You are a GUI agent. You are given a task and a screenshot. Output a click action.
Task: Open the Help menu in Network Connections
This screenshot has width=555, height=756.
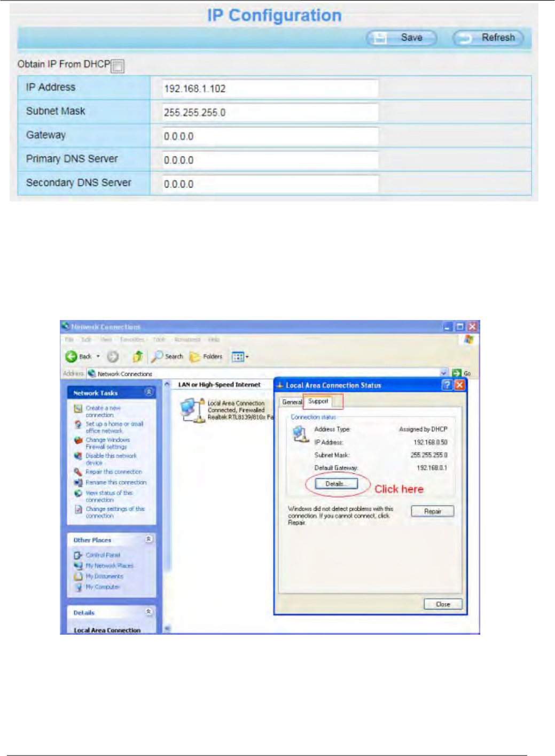214,340
